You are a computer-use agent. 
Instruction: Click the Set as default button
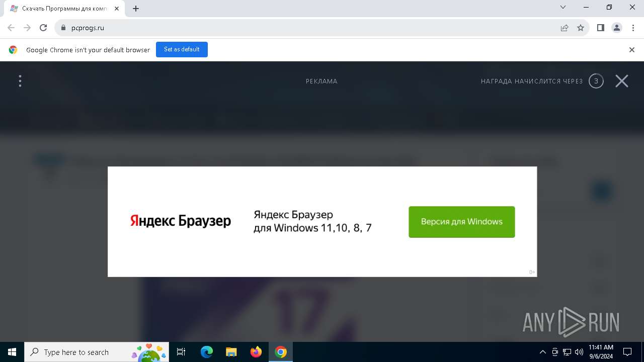(182, 49)
